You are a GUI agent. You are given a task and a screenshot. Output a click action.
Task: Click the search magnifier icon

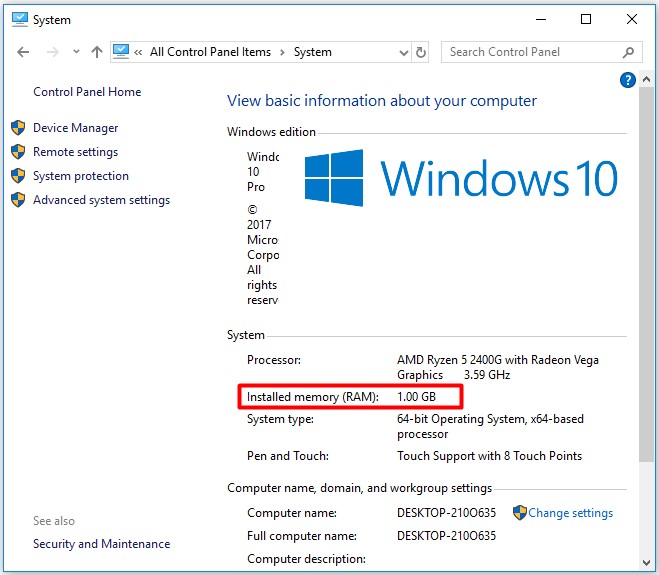pyautogui.click(x=628, y=52)
